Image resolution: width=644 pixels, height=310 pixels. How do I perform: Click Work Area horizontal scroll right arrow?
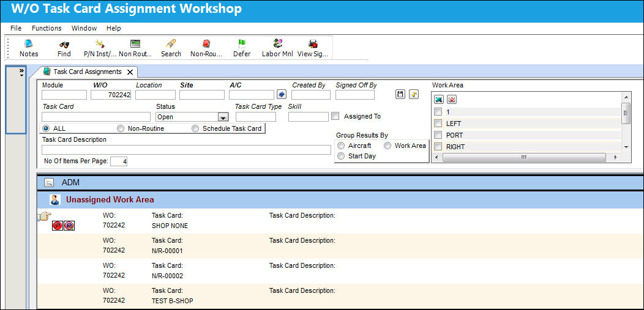click(615, 157)
